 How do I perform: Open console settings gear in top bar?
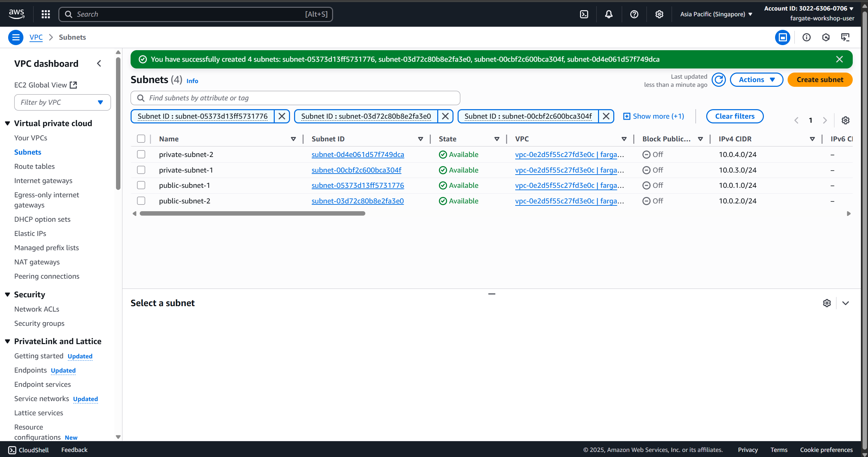(x=659, y=14)
